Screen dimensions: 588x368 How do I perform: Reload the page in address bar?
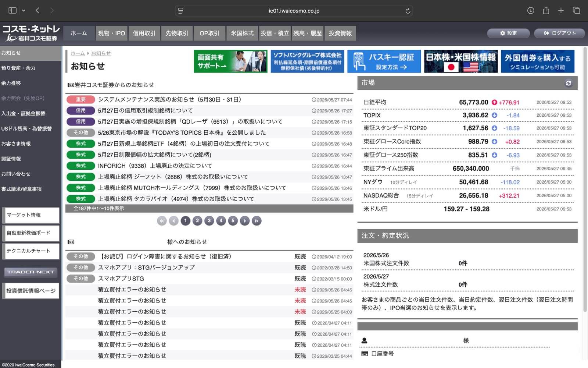coord(408,11)
